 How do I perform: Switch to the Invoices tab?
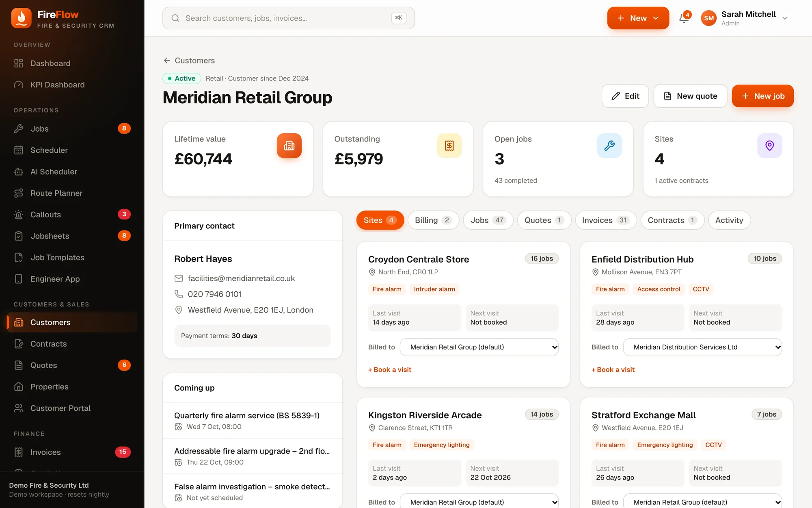coord(606,220)
